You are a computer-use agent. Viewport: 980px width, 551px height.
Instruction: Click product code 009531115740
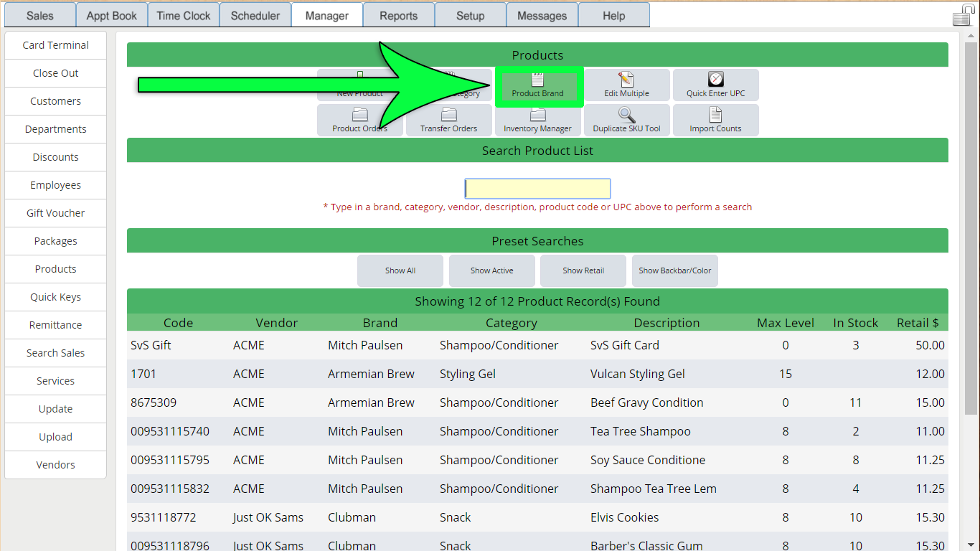point(170,431)
